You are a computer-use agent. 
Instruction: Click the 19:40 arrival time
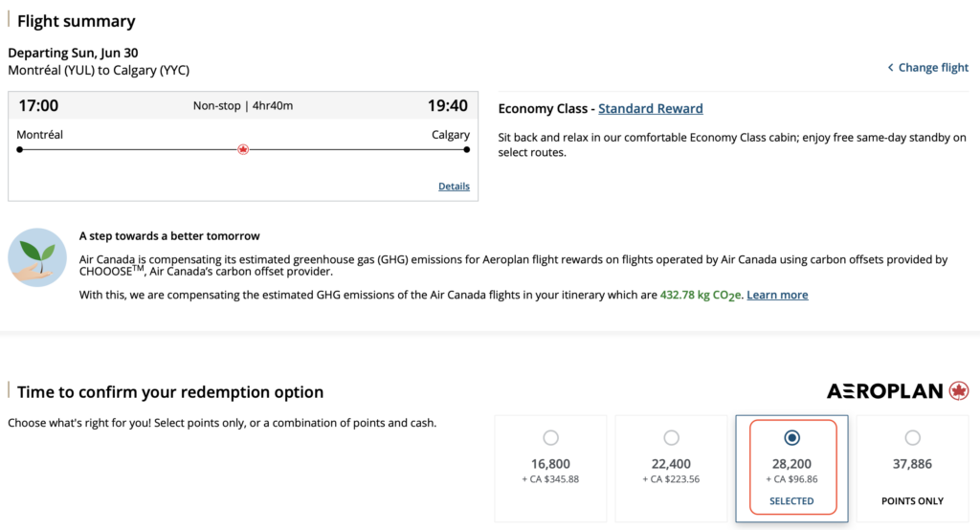(447, 105)
